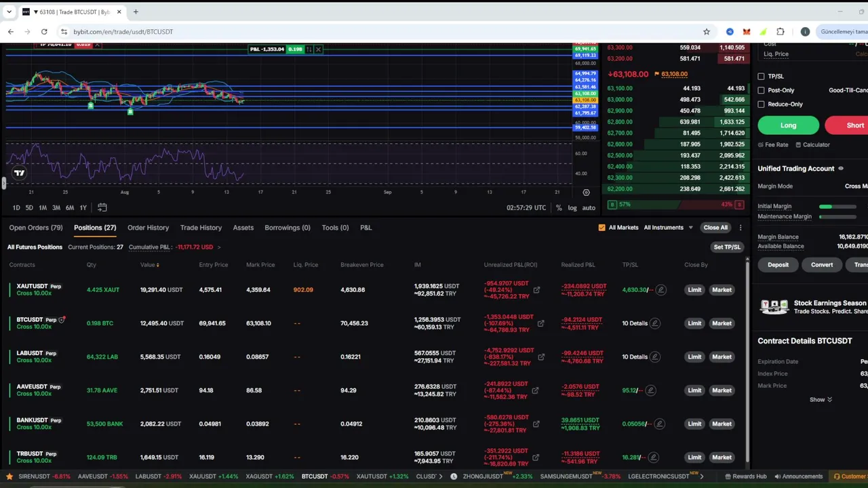The image size is (868, 488).
Task: Click the buy/sell ratio bar under order book
Action: [x=677, y=205]
